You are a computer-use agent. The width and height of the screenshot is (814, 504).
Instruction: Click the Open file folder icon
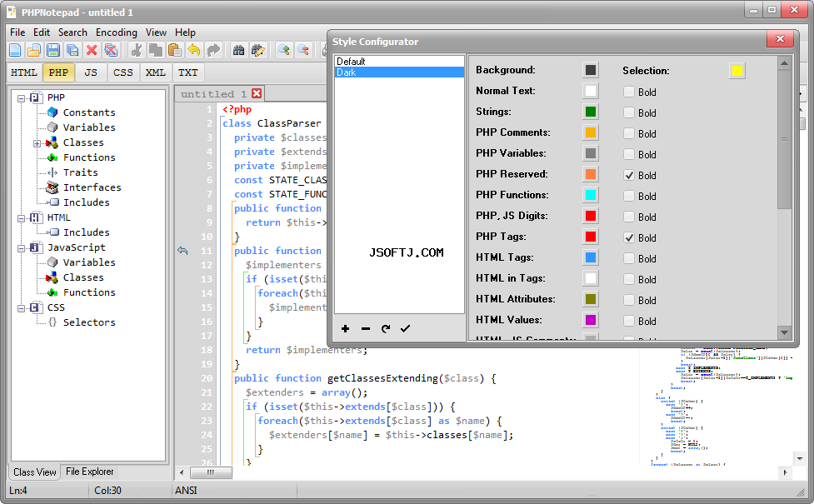click(x=34, y=50)
